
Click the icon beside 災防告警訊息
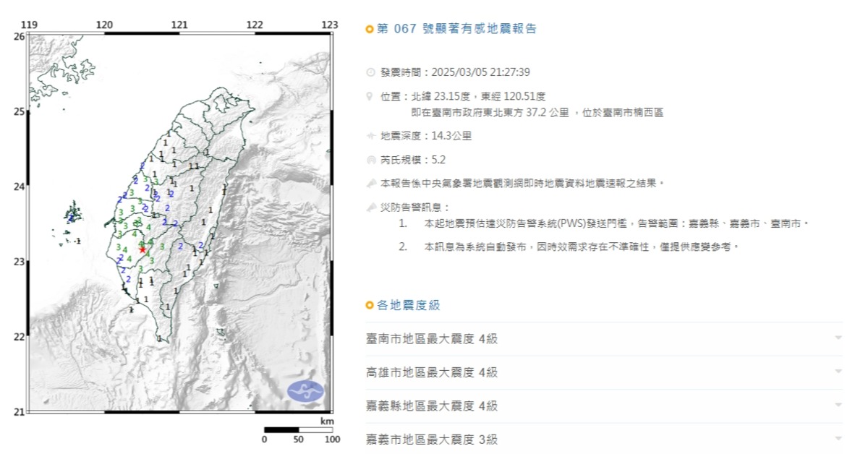click(371, 207)
